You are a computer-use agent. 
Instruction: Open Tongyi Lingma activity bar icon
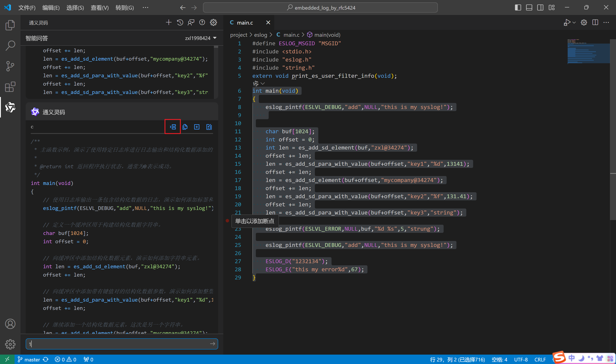click(10, 107)
